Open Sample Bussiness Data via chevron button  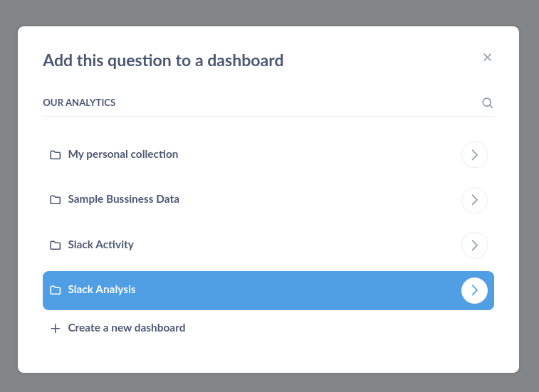pyautogui.click(x=474, y=200)
